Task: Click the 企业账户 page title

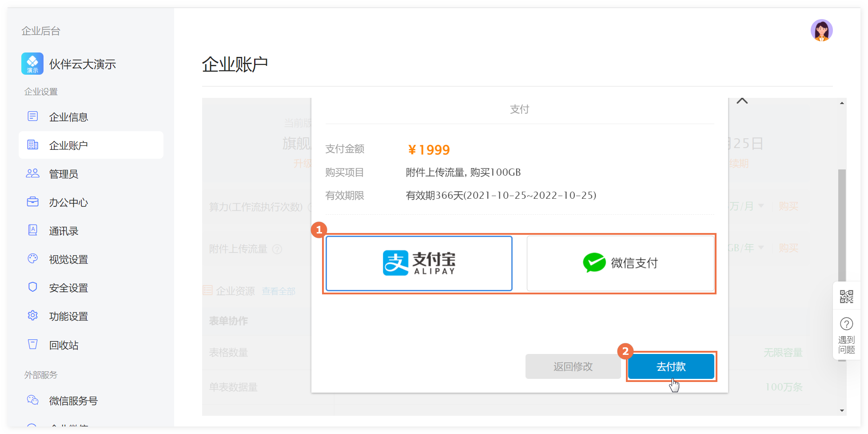Action: click(x=235, y=64)
